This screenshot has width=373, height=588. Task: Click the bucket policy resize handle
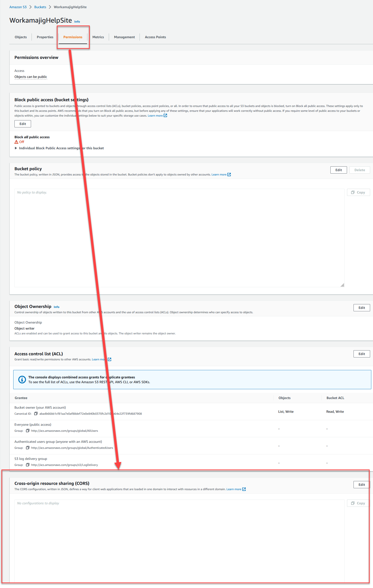point(342,285)
